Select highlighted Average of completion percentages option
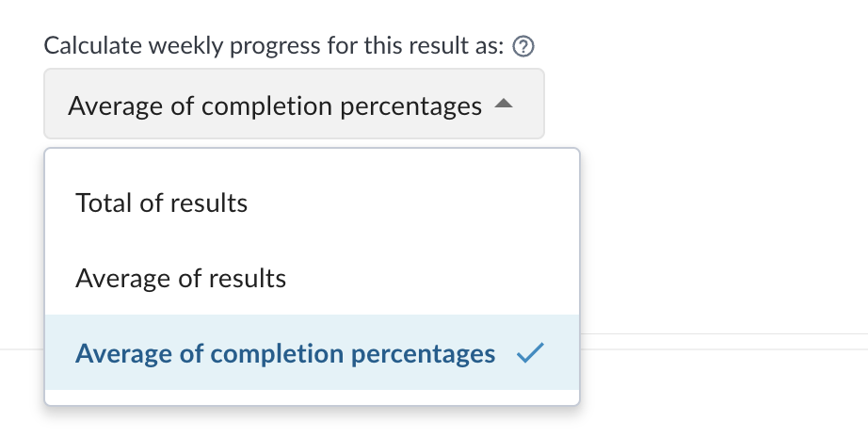 pos(313,352)
